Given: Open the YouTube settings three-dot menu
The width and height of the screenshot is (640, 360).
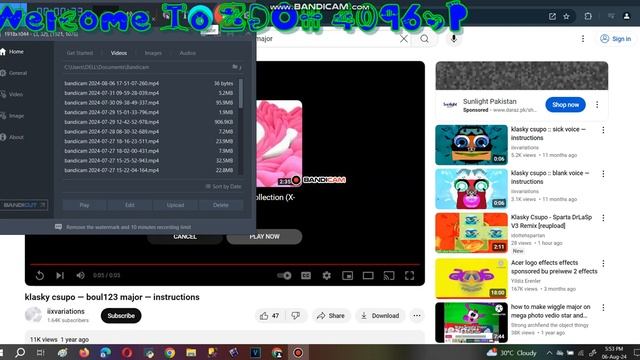Looking at the screenshot, I should coord(583,39).
